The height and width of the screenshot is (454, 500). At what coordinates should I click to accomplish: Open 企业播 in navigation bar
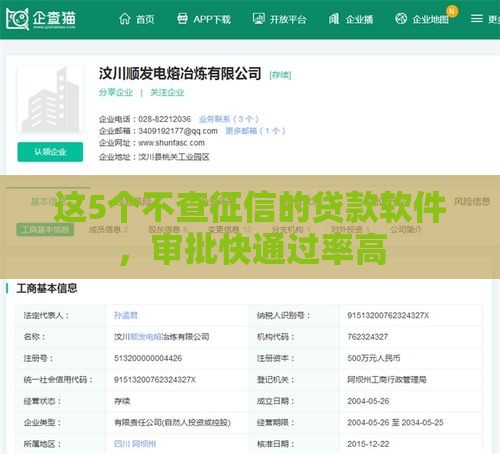click(359, 19)
